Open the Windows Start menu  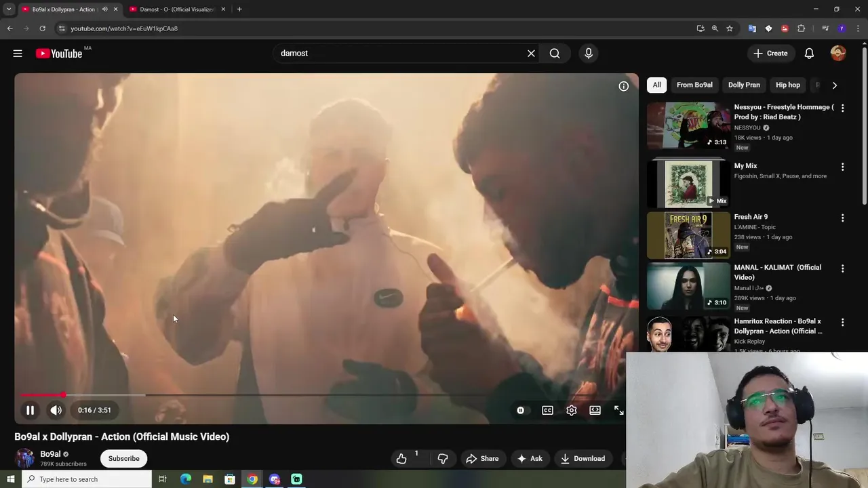[x=10, y=479]
